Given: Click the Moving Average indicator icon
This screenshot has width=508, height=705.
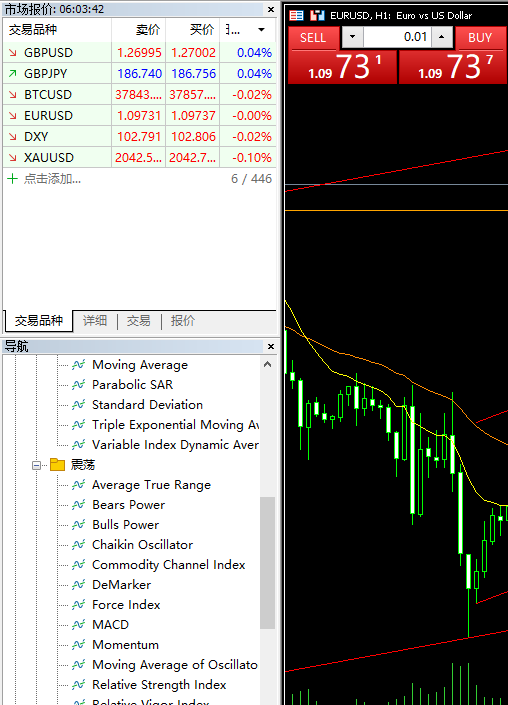Looking at the screenshot, I should pos(79,365).
